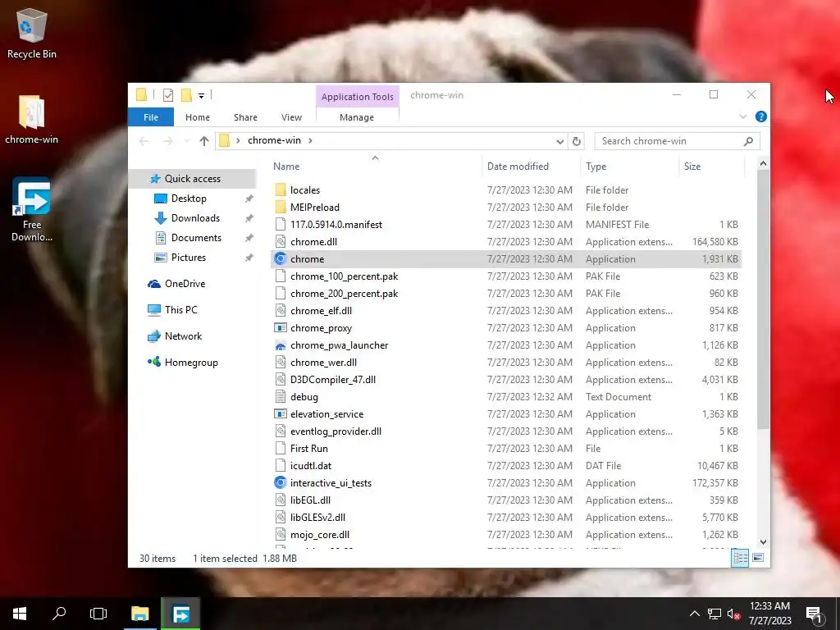Select the chrome.dll file icon

[x=281, y=242]
